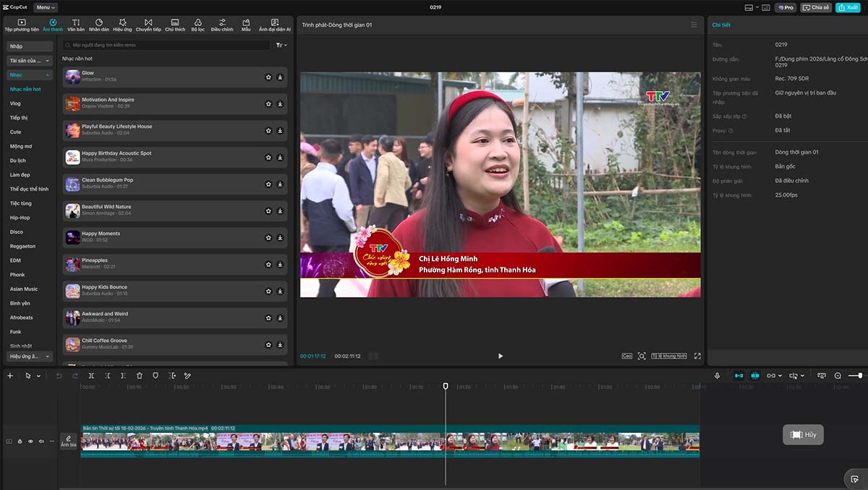Favorite the Clean Bubblegum Pop track
This screenshot has height=490, width=868.
click(268, 184)
